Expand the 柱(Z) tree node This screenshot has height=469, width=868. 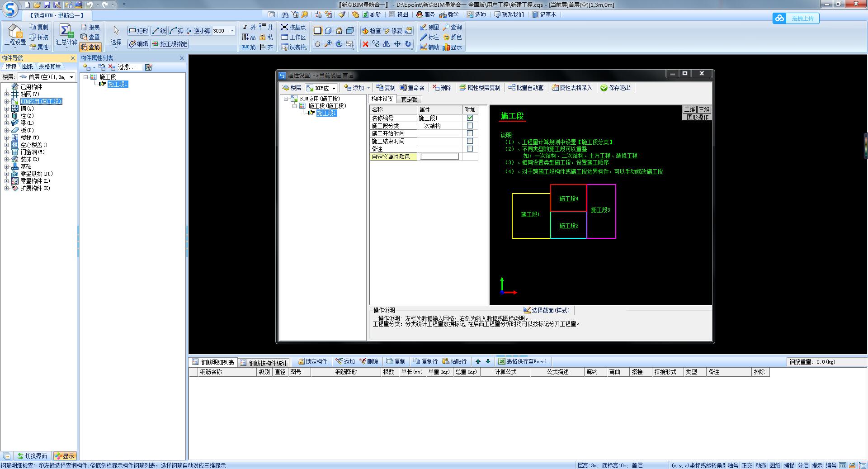[6, 116]
